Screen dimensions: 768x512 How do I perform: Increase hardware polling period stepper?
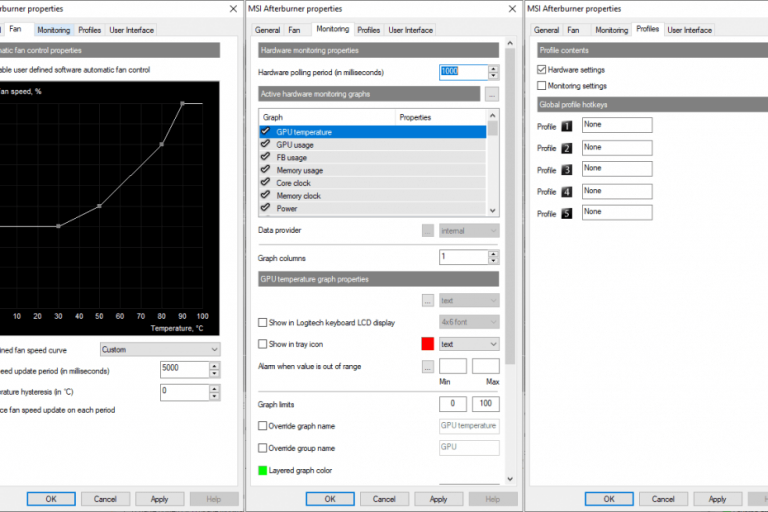[494, 69]
